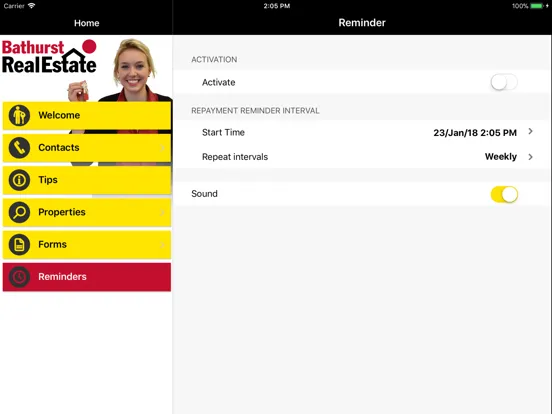This screenshot has height=414, width=552.
Task: Open the Forms menu item
Action: click(x=87, y=245)
